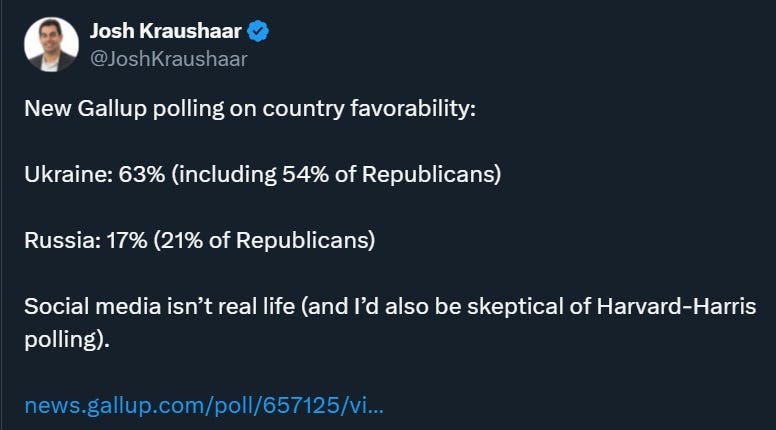Click the '63%' Ukraine favorability figure

(x=142, y=174)
